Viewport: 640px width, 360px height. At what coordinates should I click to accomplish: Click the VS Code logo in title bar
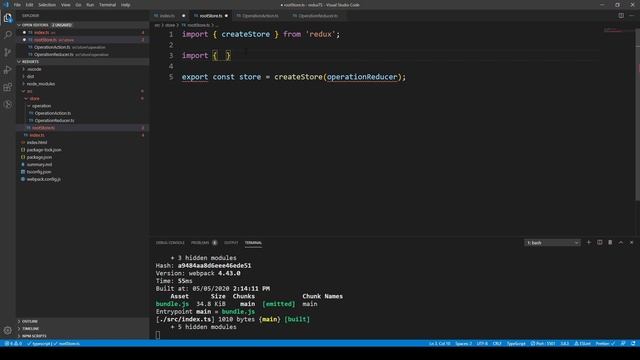[x=6, y=5]
